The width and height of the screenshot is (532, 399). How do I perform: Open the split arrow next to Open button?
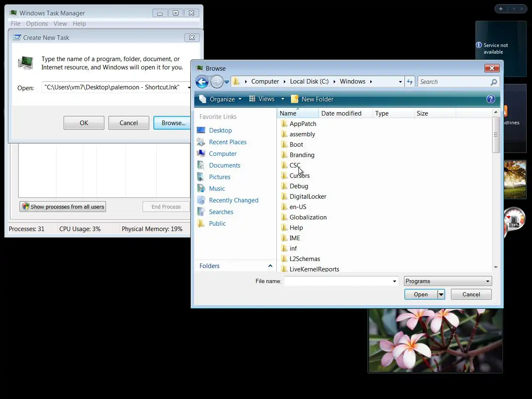[x=441, y=294]
